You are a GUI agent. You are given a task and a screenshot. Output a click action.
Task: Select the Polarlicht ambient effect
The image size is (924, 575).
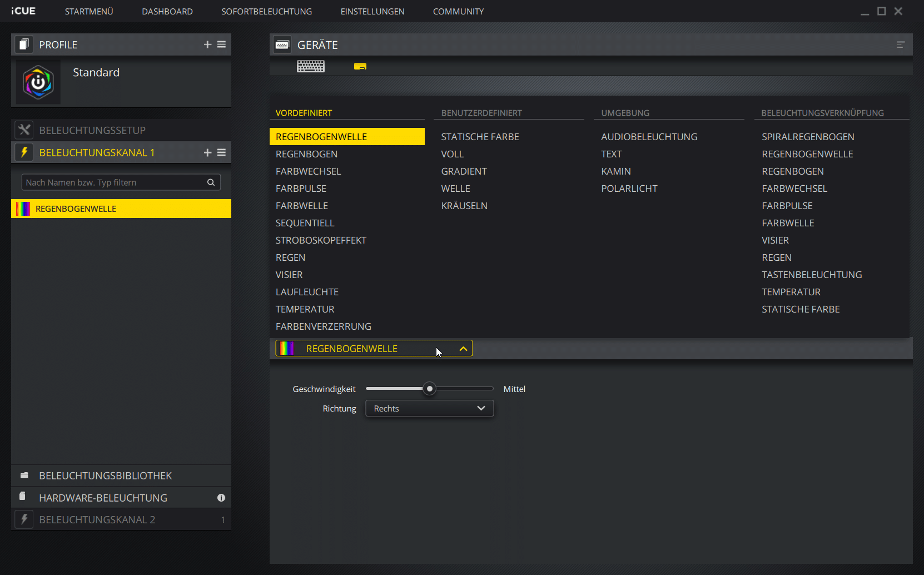coord(629,189)
